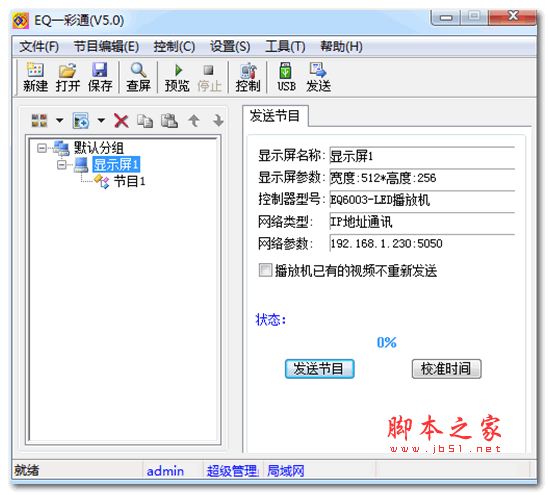Viewport: 548px width, 495px height.
Task: Collapse the 默认分组 tree node
Action: click(42, 148)
